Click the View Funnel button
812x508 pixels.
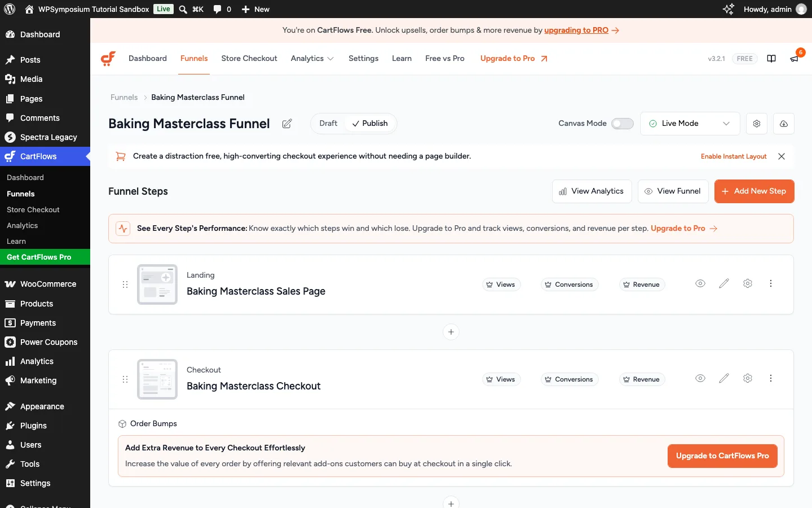(673, 191)
